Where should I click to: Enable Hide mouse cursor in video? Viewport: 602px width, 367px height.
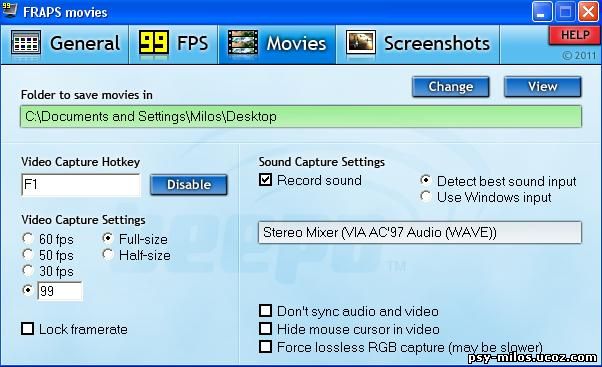pyautogui.click(x=266, y=329)
